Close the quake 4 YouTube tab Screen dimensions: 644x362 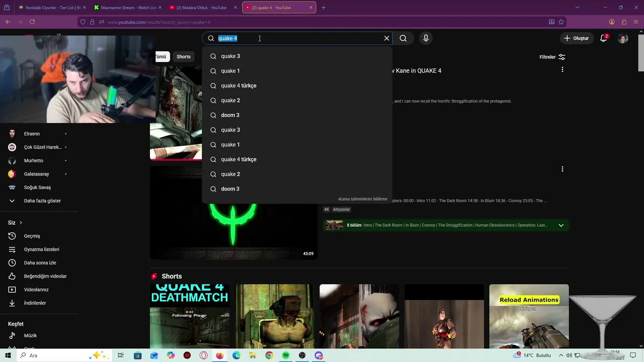click(311, 8)
